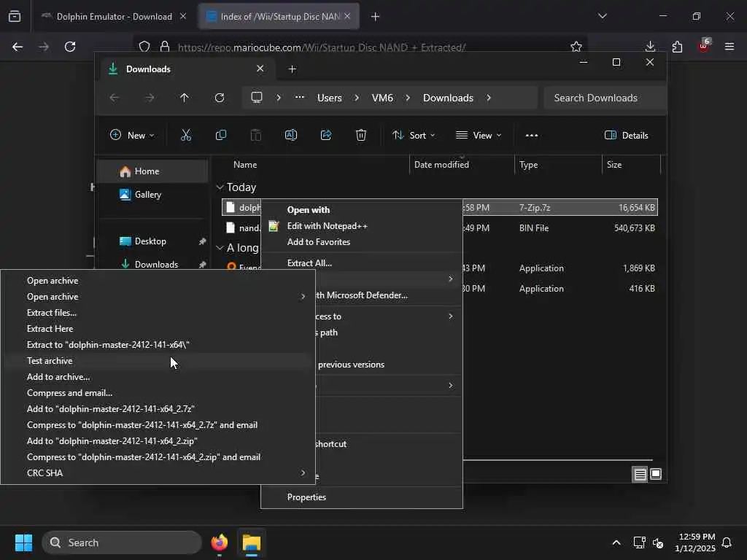
Task: Click the Copy icon in Explorer toolbar
Action: 220,135
